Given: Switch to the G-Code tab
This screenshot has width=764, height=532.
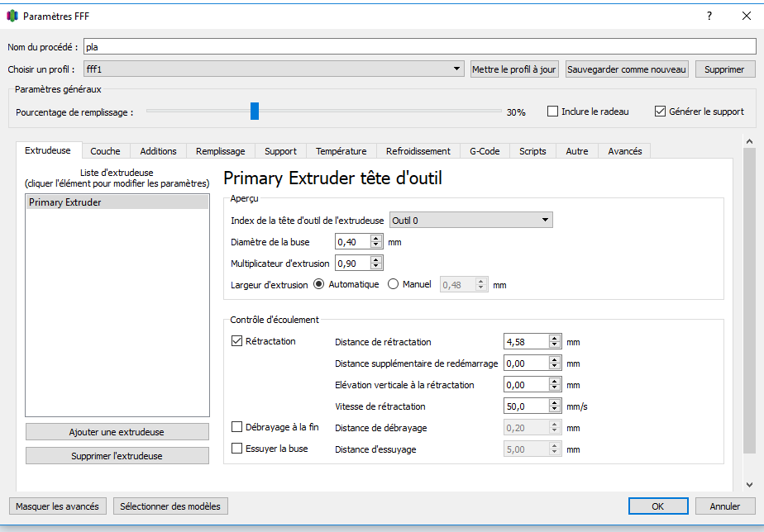Looking at the screenshot, I should (485, 151).
